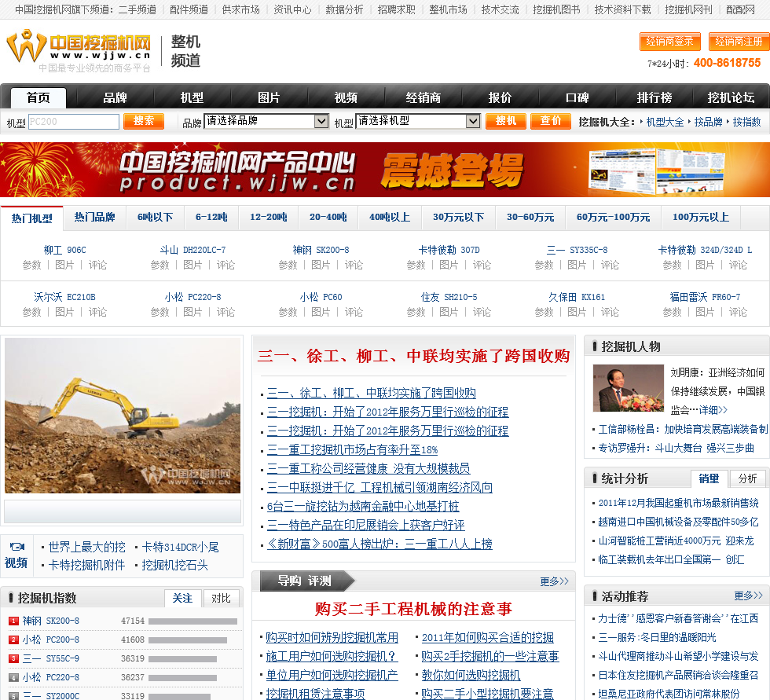Click the 中国挖掘机网 site logo
The height and width of the screenshot is (700, 770).
(x=79, y=50)
